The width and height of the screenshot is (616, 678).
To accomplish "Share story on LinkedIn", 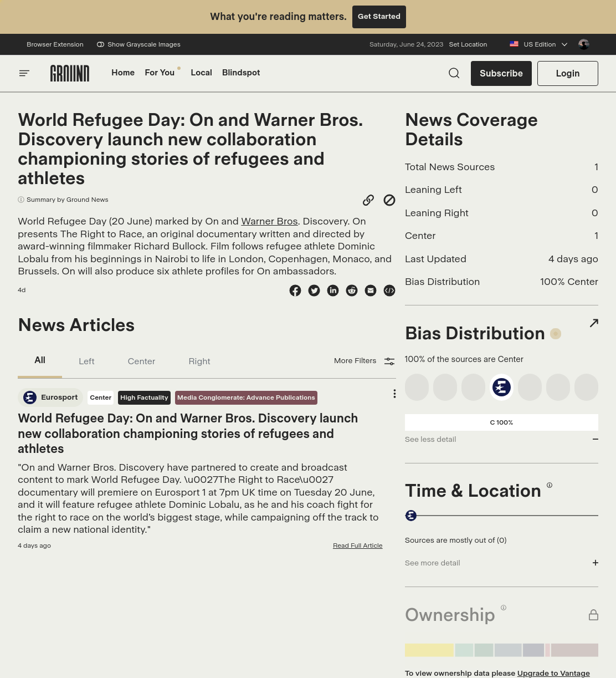I will coord(333,290).
